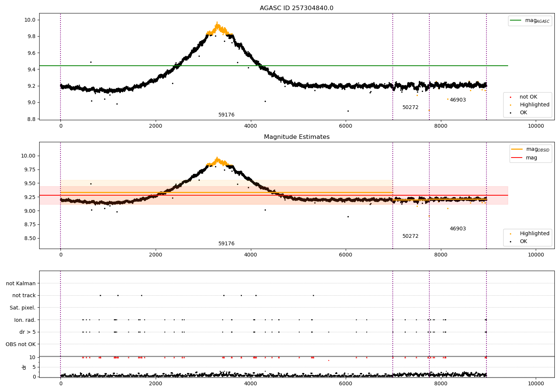Click the 'OBS not OK' row label
Viewport: 560px width, 392px height.
point(21,344)
